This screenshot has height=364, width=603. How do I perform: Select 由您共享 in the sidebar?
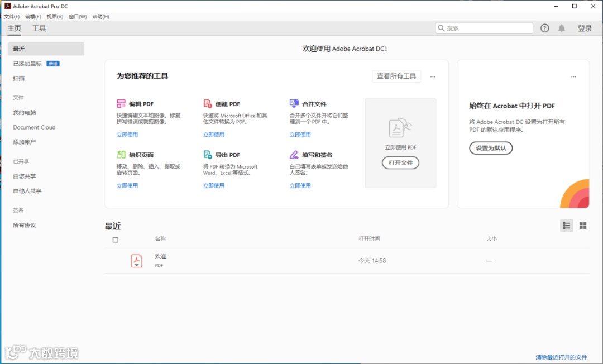pyautogui.click(x=24, y=176)
